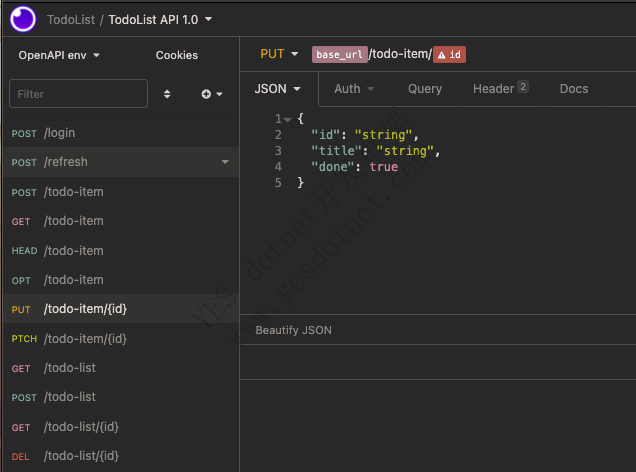Click the base_url variable tag
636x472 pixels.
339,54
